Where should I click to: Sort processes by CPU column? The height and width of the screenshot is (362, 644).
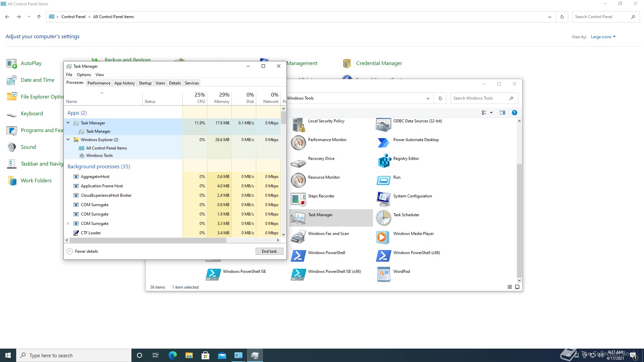tap(195, 98)
